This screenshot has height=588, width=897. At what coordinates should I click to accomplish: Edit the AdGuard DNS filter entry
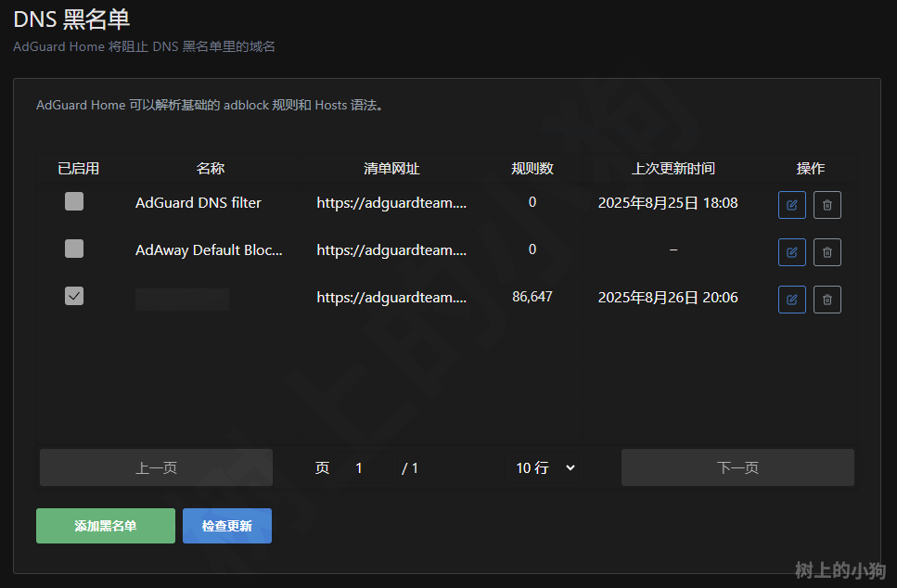[792, 205]
